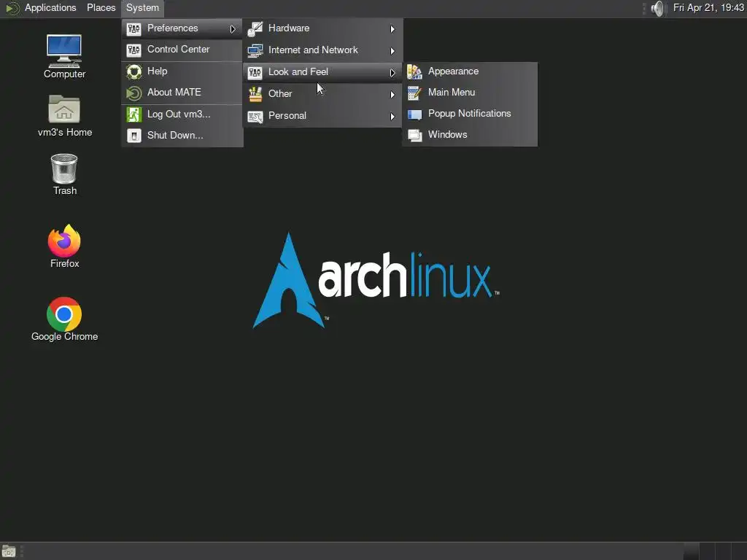Click the icon next to Windows
This screenshot has width=747, height=560.
pos(414,135)
